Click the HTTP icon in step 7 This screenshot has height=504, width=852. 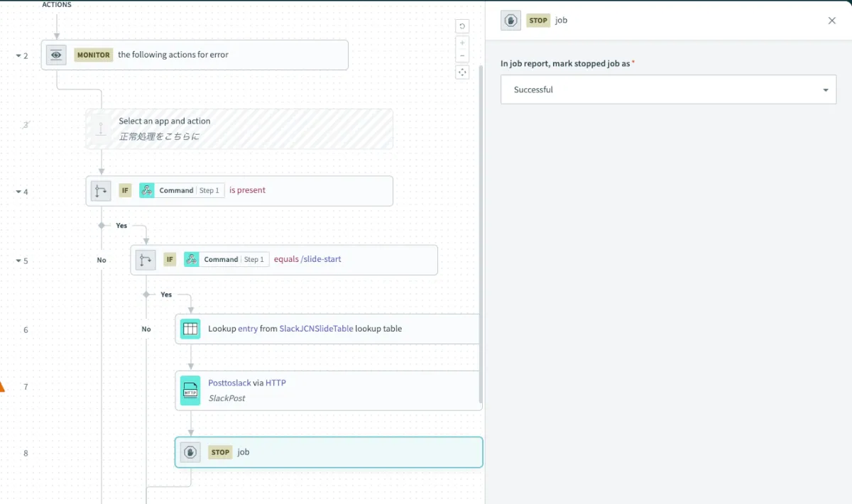pyautogui.click(x=190, y=390)
